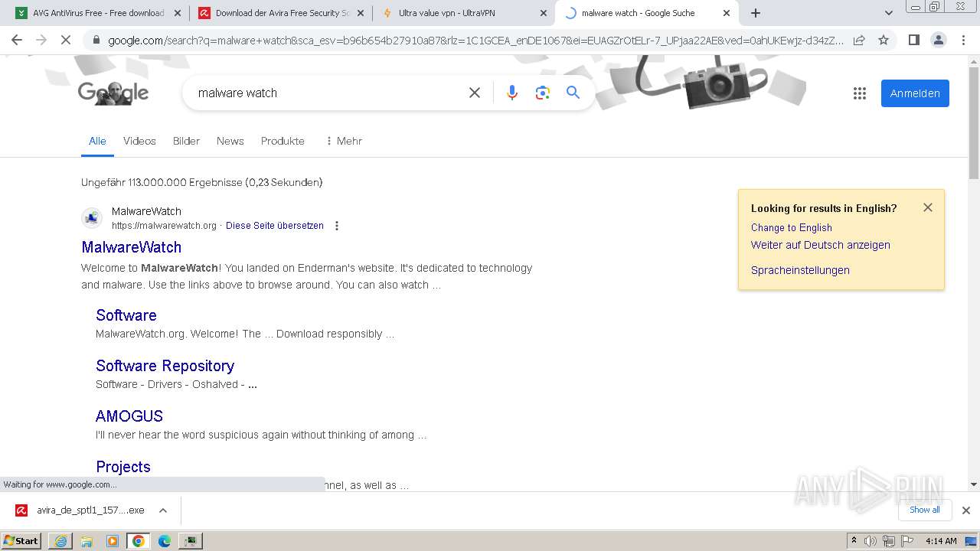This screenshot has height=551, width=980.
Task: Submit search with the magnifier icon
Action: (573, 93)
